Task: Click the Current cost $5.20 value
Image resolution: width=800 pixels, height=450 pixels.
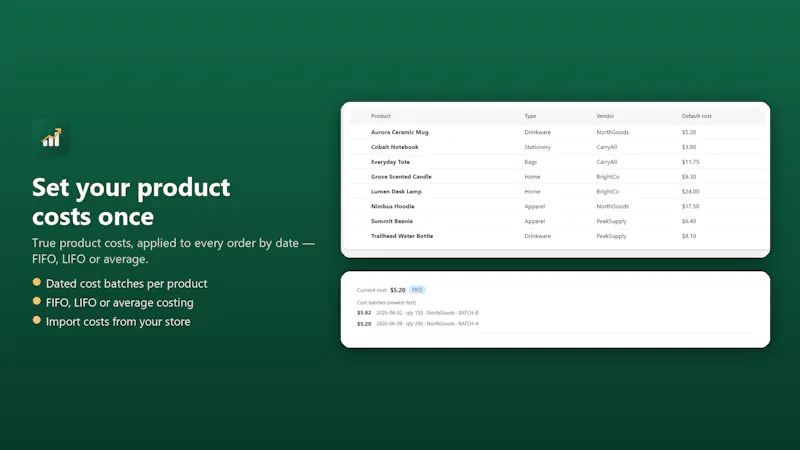Action: (x=397, y=290)
